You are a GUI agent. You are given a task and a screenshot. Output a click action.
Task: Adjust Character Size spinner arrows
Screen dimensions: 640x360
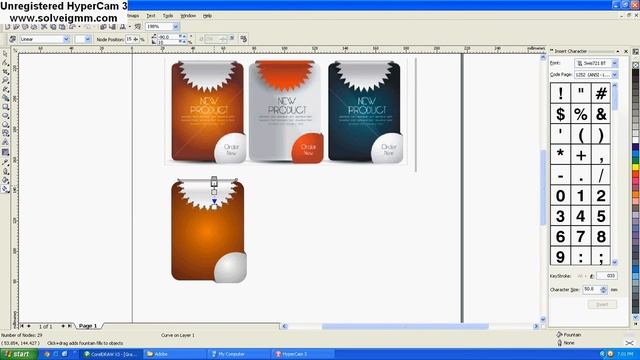(604, 289)
